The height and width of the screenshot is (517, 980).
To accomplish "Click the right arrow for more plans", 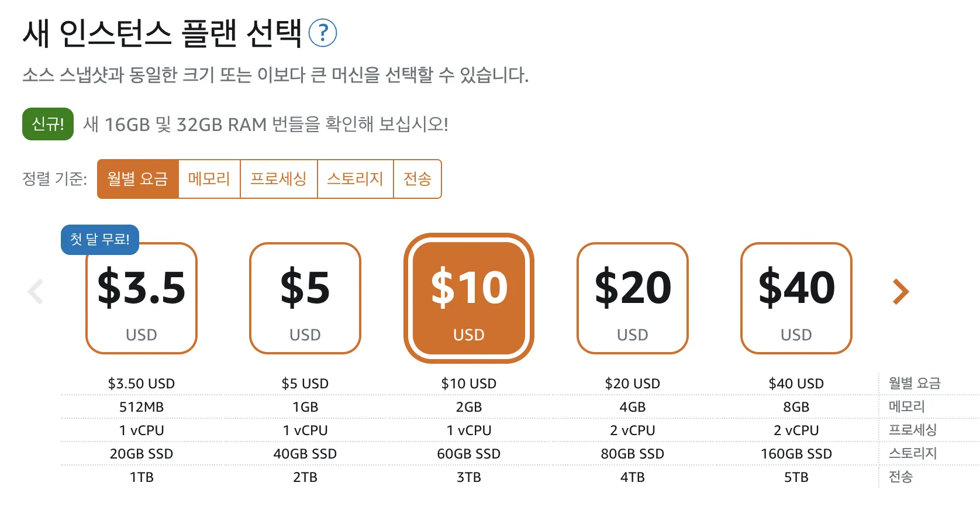I will pyautogui.click(x=900, y=291).
